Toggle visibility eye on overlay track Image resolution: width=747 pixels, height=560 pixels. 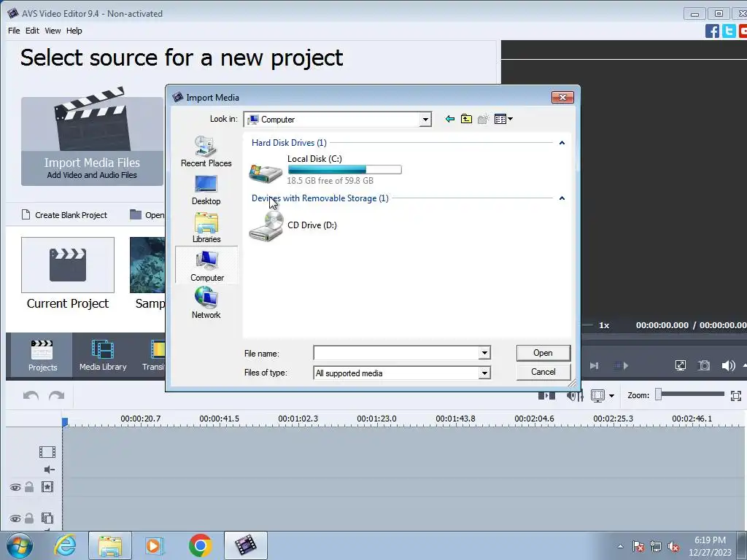pyautogui.click(x=15, y=518)
